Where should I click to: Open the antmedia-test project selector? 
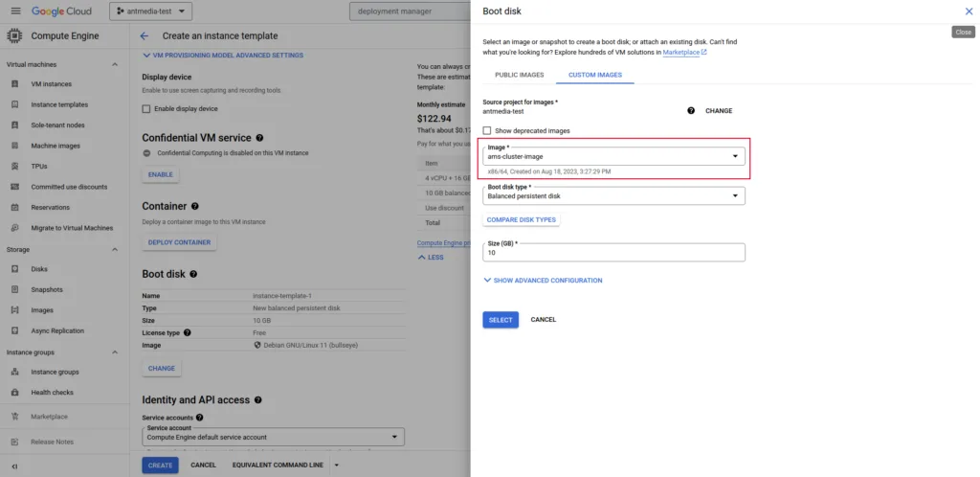[x=150, y=11]
